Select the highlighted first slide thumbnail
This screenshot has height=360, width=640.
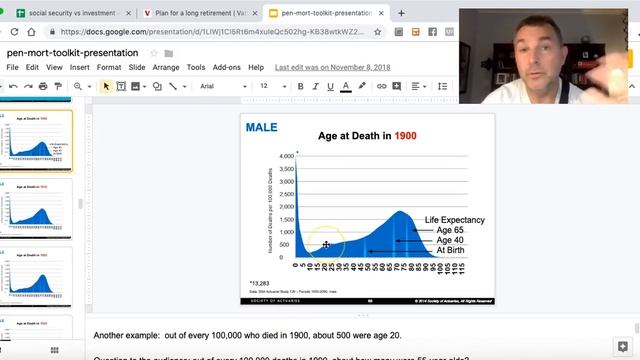coord(36,141)
